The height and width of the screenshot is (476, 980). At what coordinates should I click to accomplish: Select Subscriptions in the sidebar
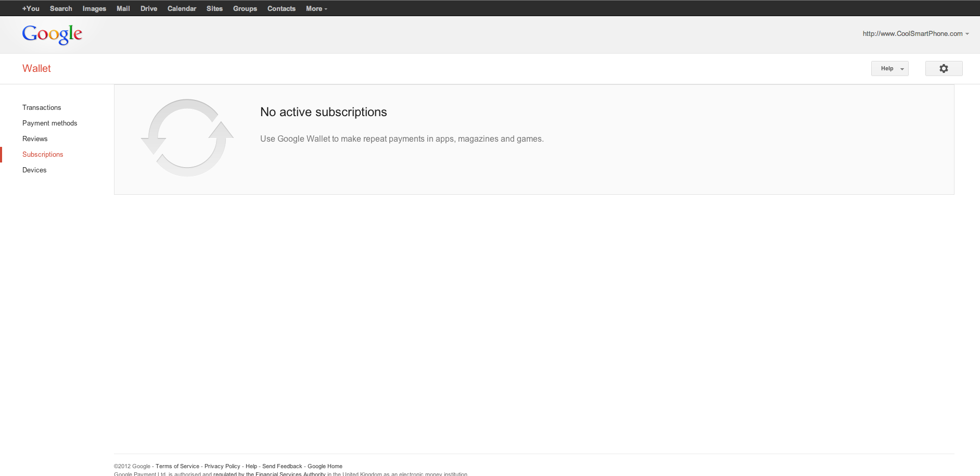click(43, 154)
